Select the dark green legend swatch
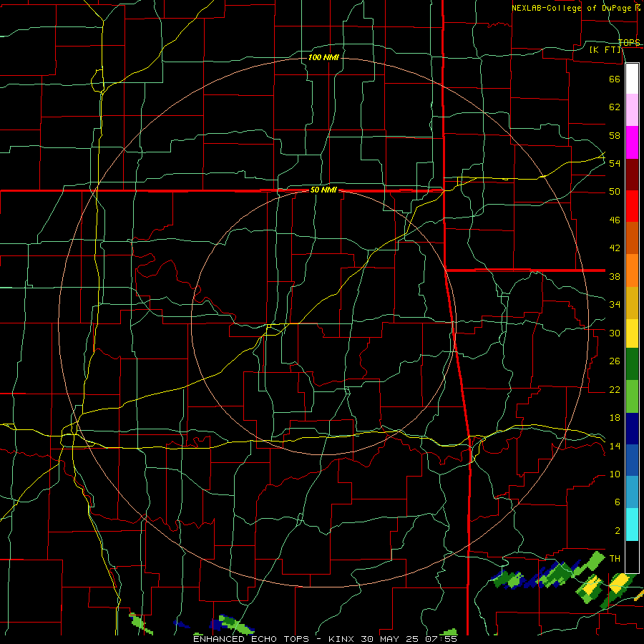Image resolution: width=644 pixels, height=644 pixels. [x=632, y=364]
